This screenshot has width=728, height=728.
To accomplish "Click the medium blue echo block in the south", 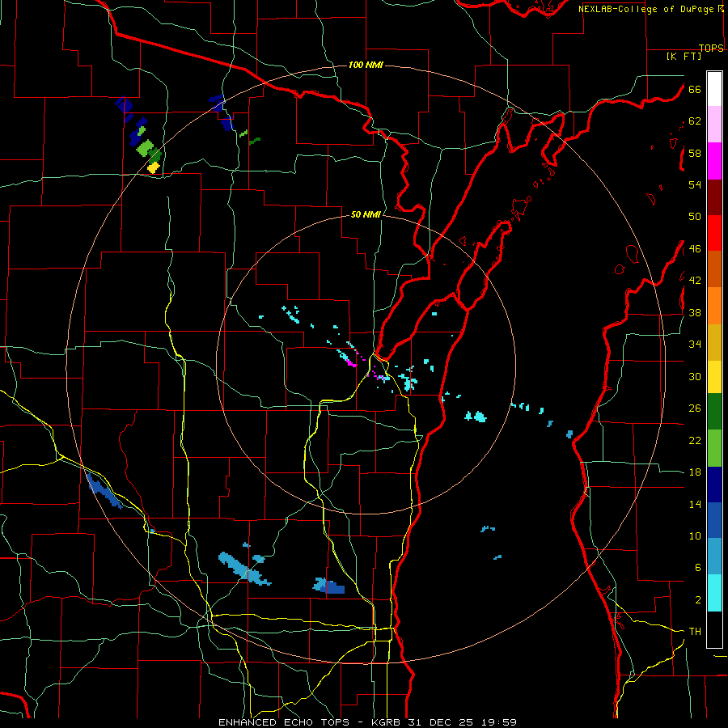I will point(334,587).
